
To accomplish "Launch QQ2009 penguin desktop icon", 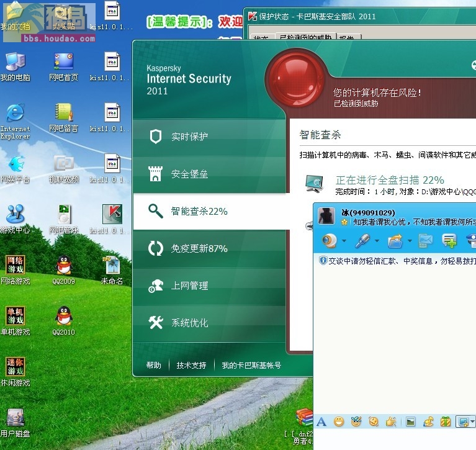I will [x=63, y=270].
